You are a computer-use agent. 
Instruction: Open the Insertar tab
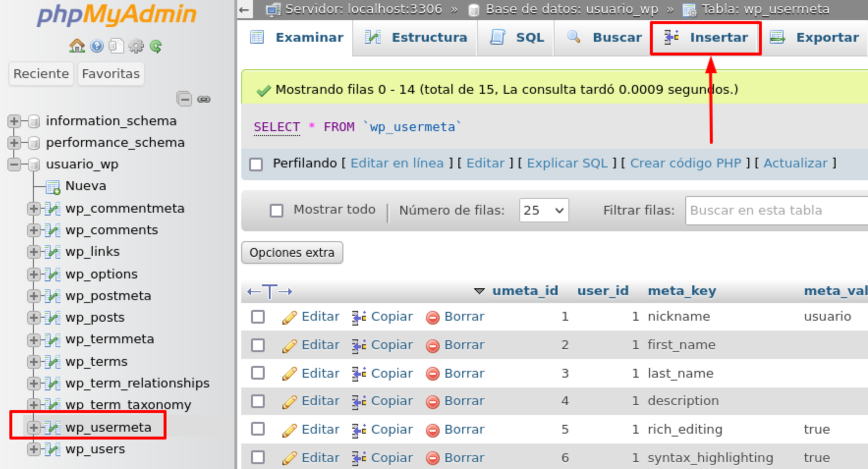706,37
